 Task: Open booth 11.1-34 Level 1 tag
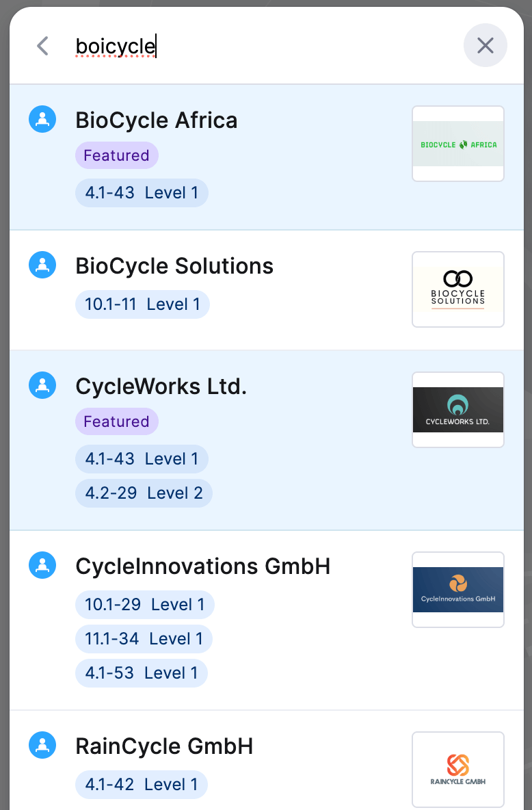click(x=144, y=638)
